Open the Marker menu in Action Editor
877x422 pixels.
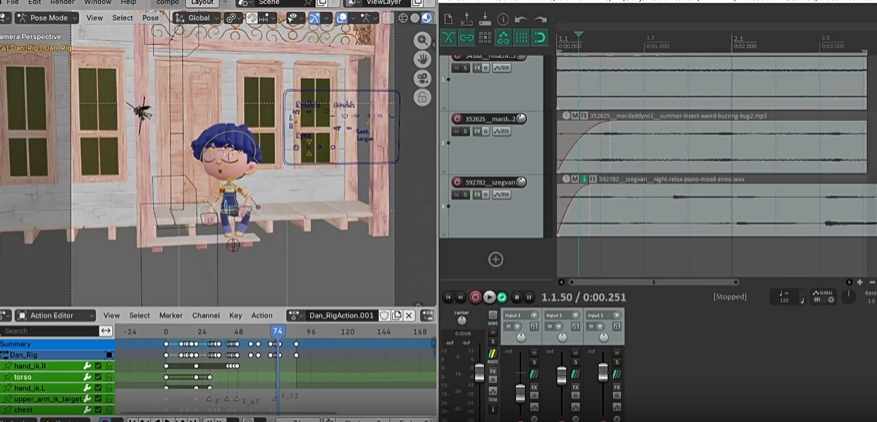coord(170,315)
